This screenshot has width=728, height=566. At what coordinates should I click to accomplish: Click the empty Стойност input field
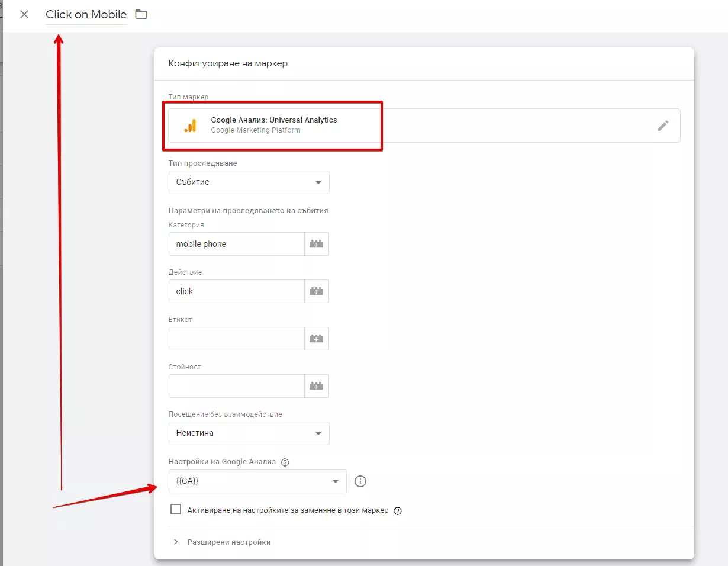[x=237, y=386]
